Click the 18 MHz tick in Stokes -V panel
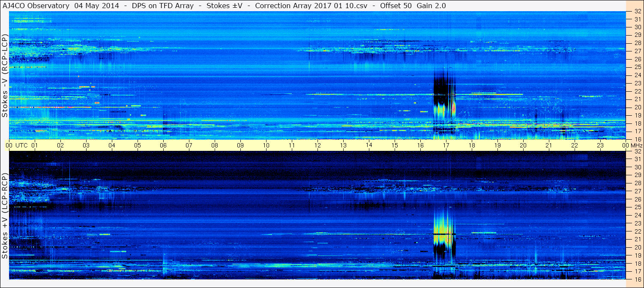The image size is (644, 288). click(x=637, y=123)
